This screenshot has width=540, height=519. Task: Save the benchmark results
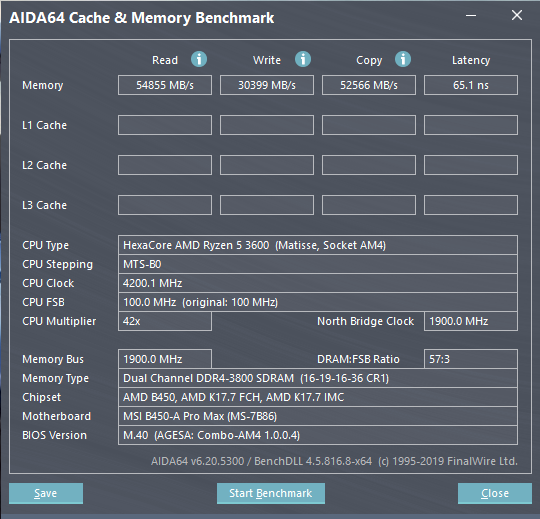coord(46,493)
